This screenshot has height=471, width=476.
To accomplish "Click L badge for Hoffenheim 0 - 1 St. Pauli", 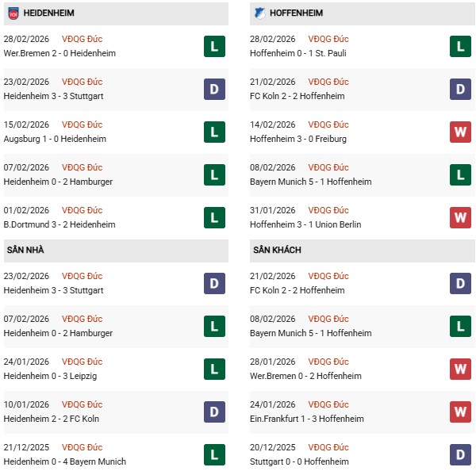I will [460, 46].
